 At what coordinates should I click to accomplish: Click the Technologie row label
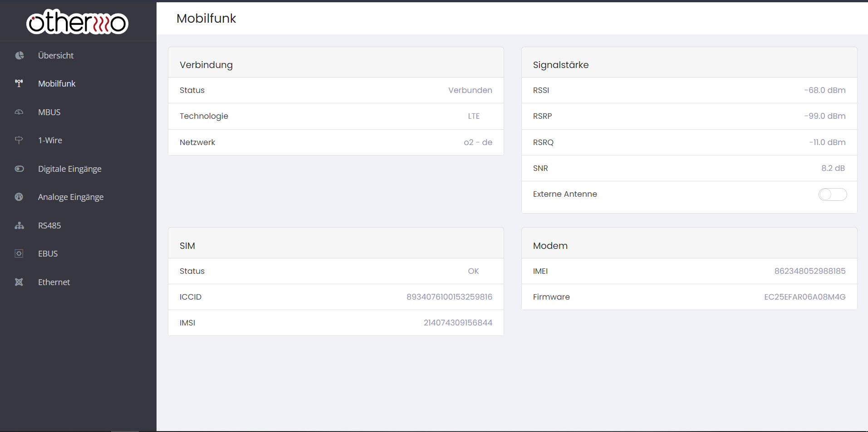pyautogui.click(x=204, y=116)
